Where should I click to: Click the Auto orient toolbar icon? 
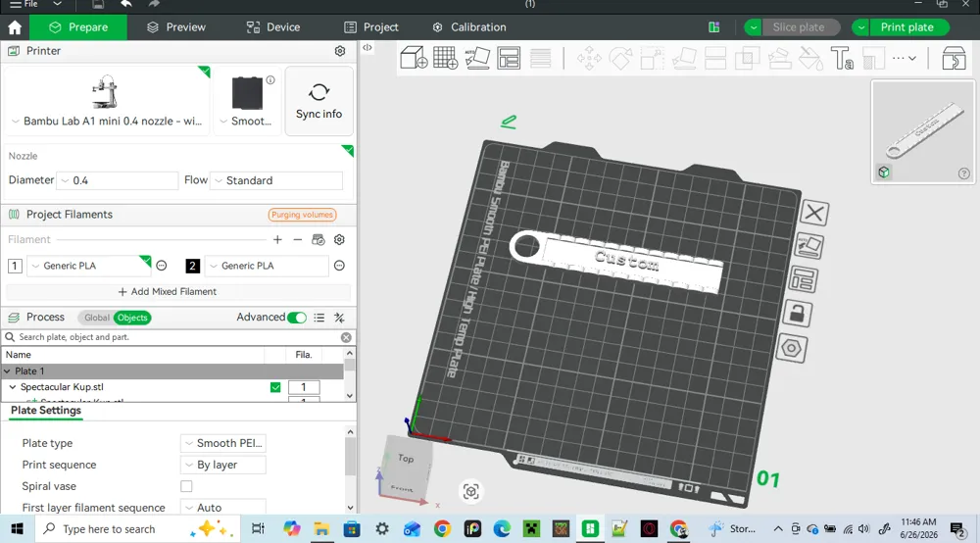click(477, 58)
